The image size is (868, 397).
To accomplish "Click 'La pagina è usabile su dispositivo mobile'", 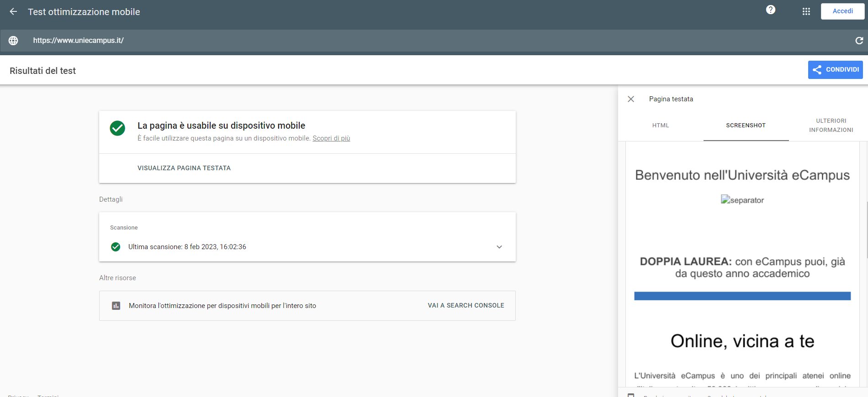I will 221,125.
